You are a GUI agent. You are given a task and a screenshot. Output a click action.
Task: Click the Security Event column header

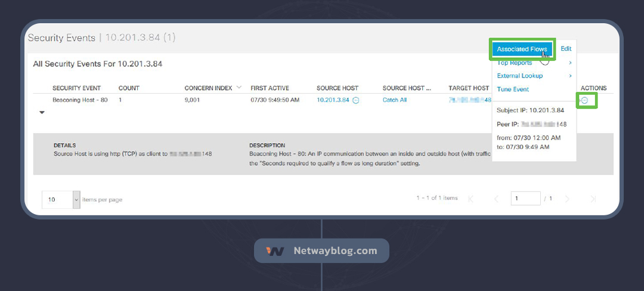tap(76, 88)
